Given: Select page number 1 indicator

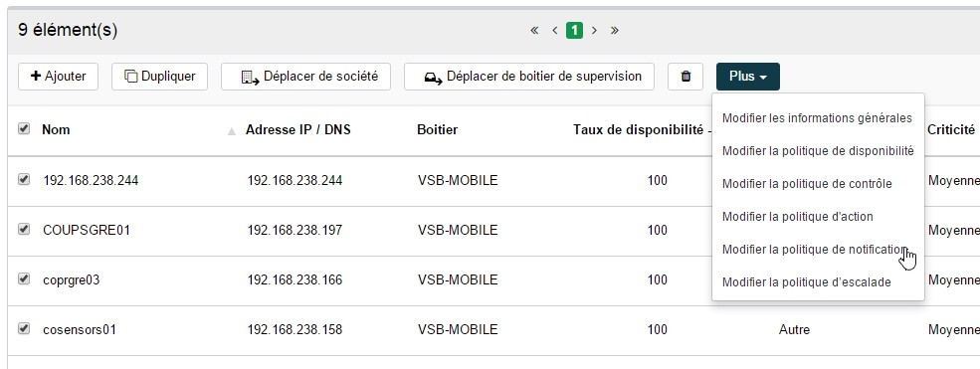Looking at the screenshot, I should point(574,30).
